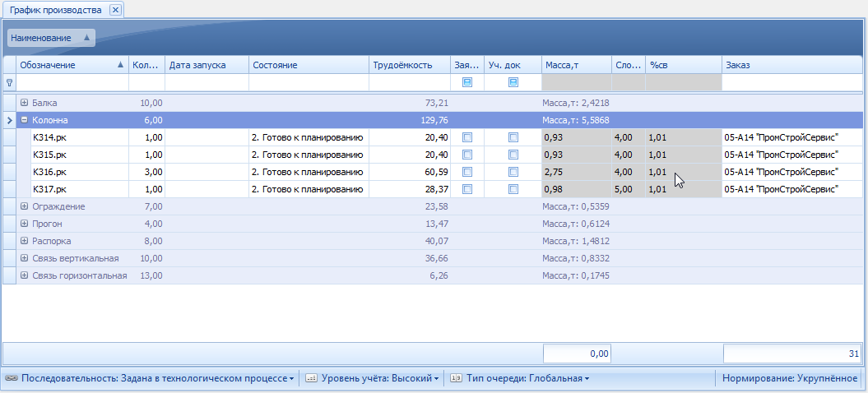The image size is (868, 393).
Task: Expand the Распорка group
Action: coord(25,241)
